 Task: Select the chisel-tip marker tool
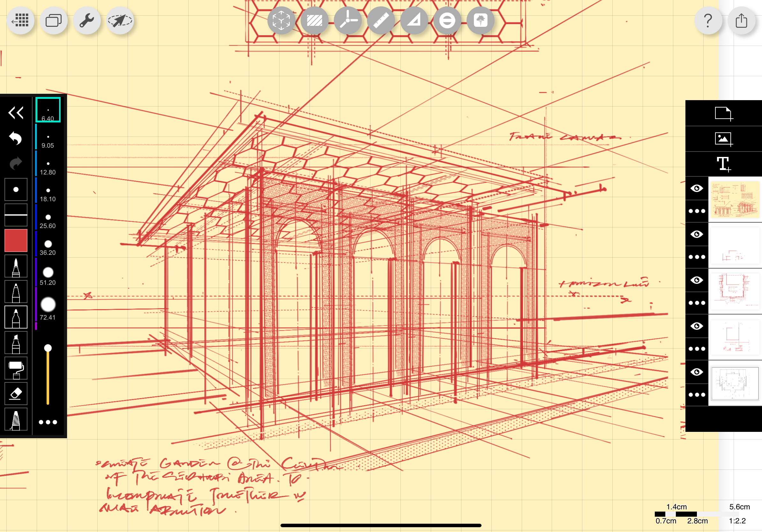tap(16, 343)
